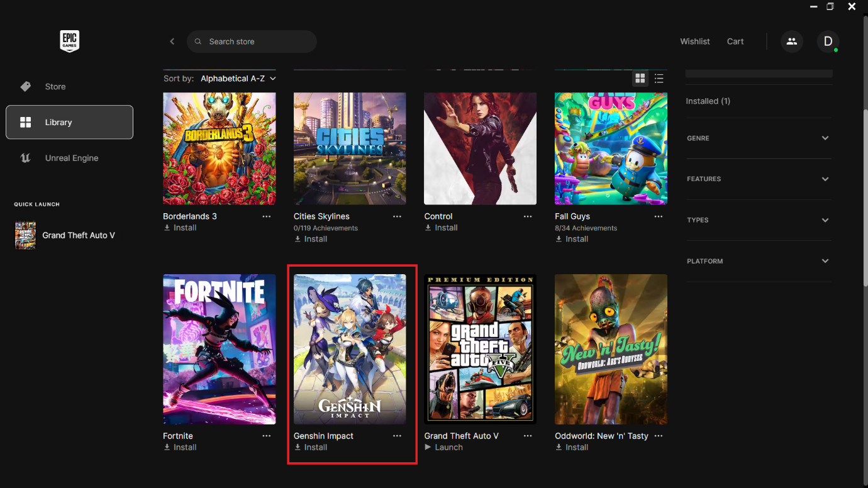Open the Borderlands 3 options menu
Viewport: 868px width, 488px height.
(x=266, y=216)
